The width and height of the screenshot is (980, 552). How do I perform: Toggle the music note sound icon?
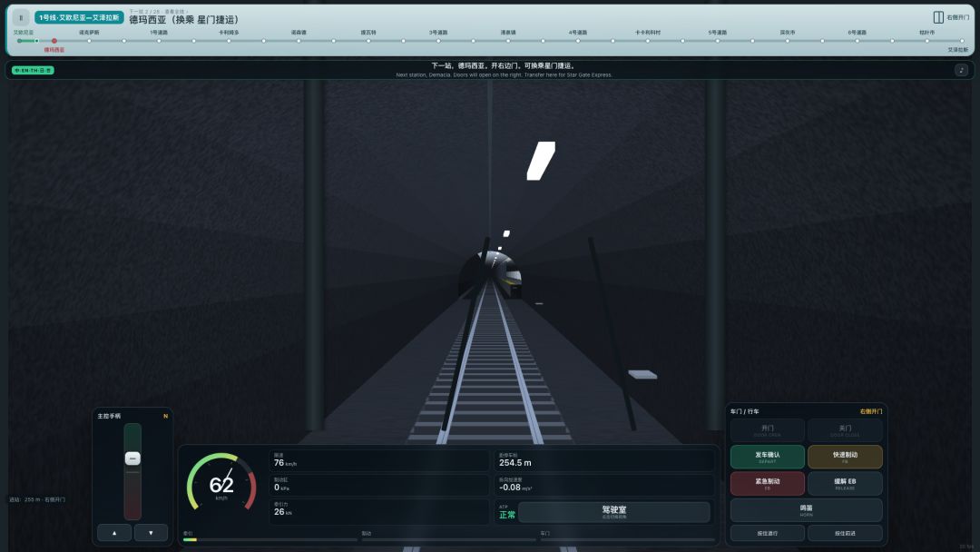tap(961, 70)
